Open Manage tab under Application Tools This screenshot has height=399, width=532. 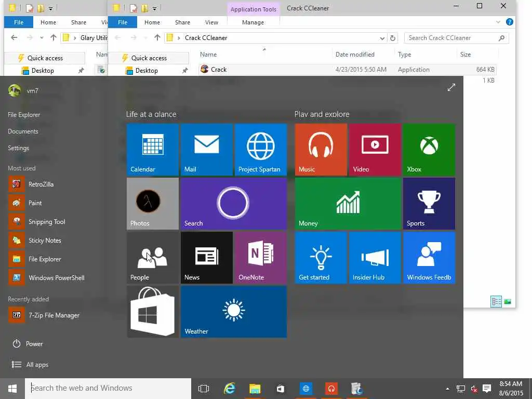pos(253,22)
